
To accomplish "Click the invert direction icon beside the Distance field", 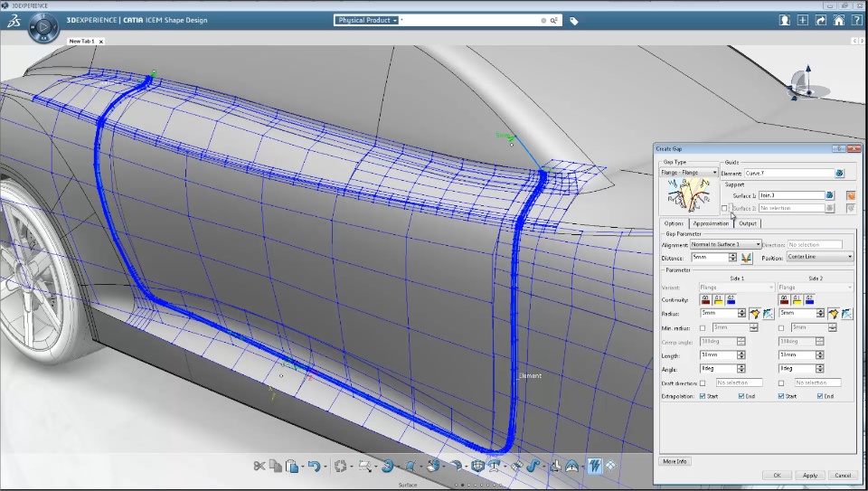I will [x=747, y=258].
